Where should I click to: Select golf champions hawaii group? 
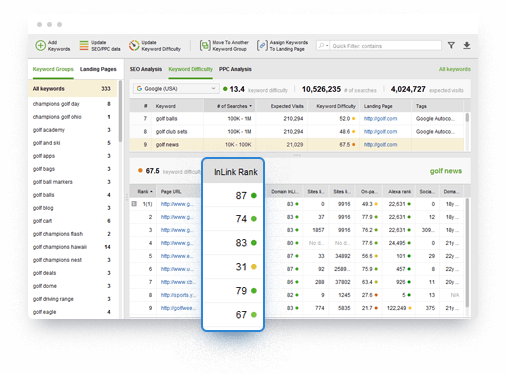pyautogui.click(x=73, y=247)
